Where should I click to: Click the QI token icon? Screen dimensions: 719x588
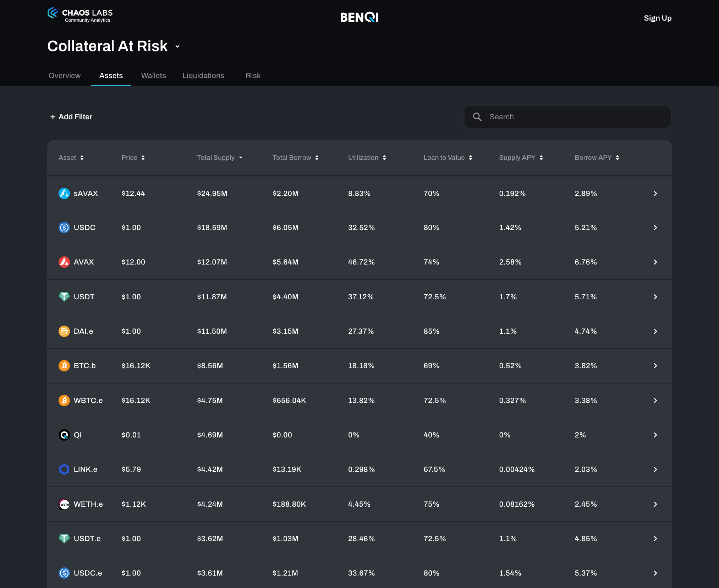(64, 435)
